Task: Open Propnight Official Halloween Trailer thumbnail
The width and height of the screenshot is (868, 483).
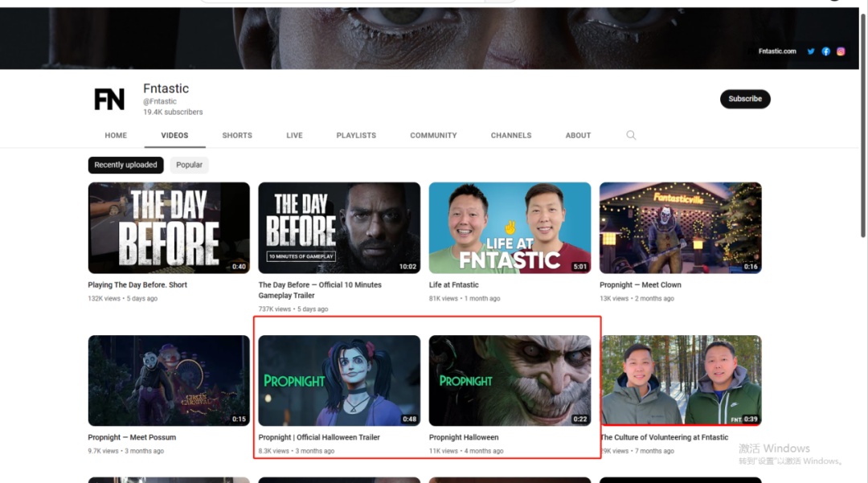Action: (x=339, y=381)
